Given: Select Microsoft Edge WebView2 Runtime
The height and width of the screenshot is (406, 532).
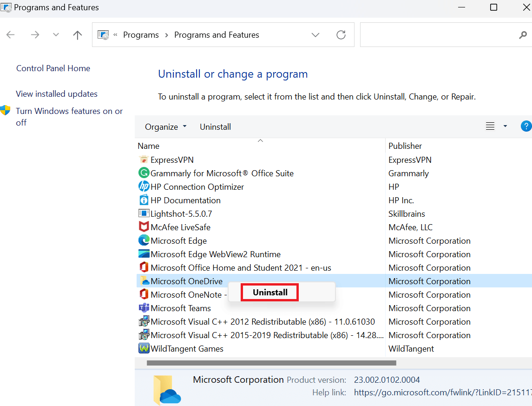Looking at the screenshot, I should point(216,254).
